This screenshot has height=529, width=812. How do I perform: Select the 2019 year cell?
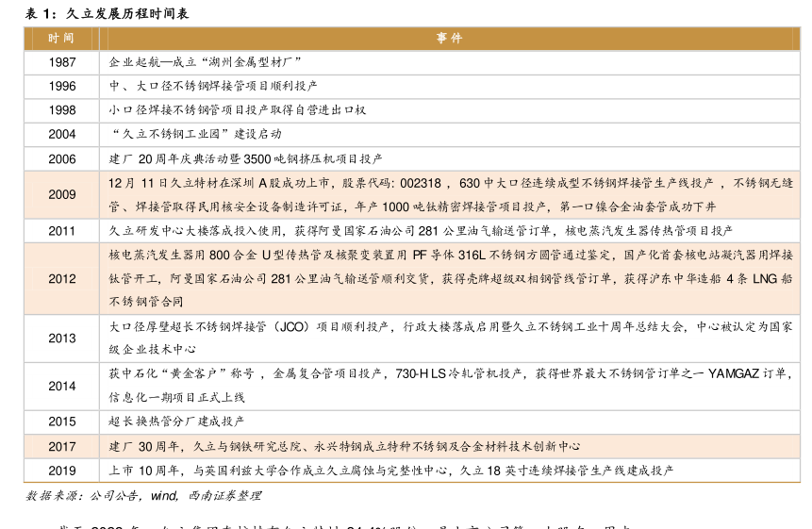click(62, 471)
